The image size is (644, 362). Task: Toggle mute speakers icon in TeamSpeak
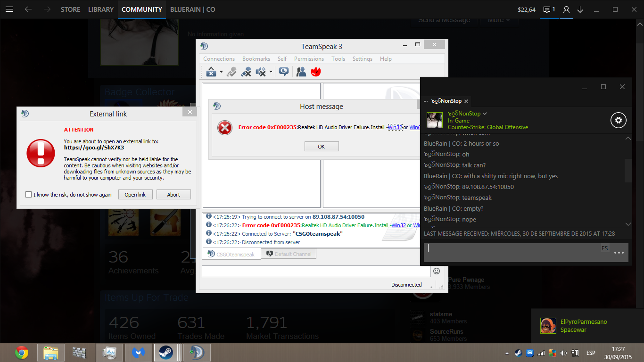[260, 72]
